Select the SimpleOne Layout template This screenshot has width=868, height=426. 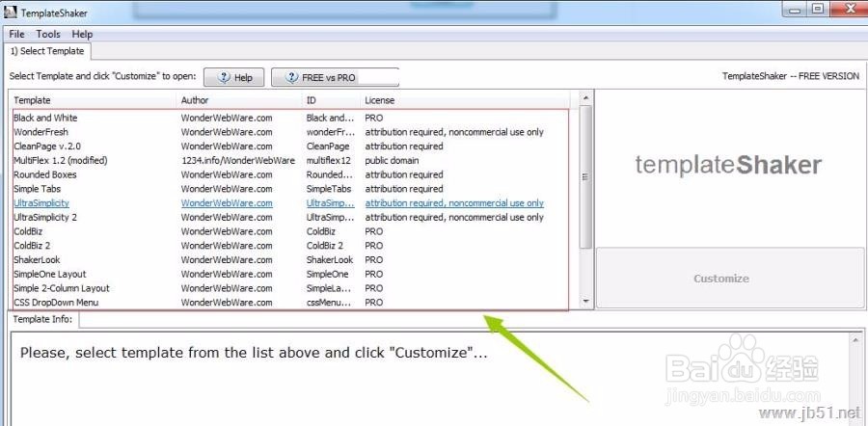pos(289,275)
